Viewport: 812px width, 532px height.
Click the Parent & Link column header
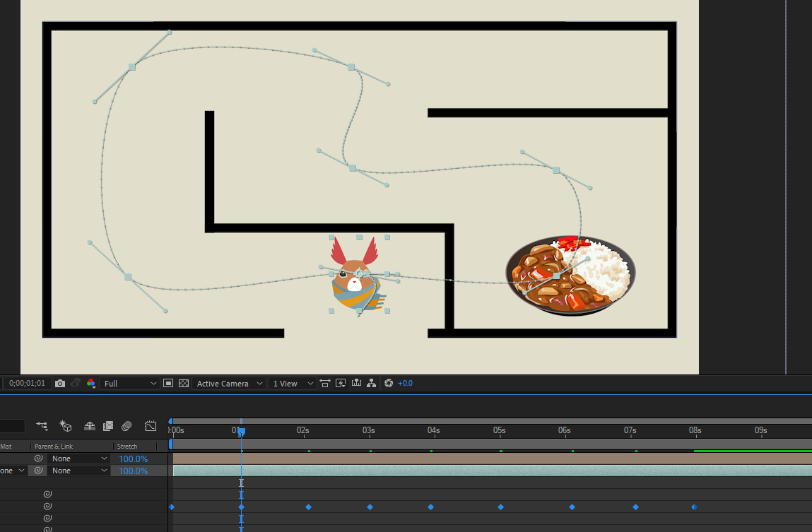54,446
